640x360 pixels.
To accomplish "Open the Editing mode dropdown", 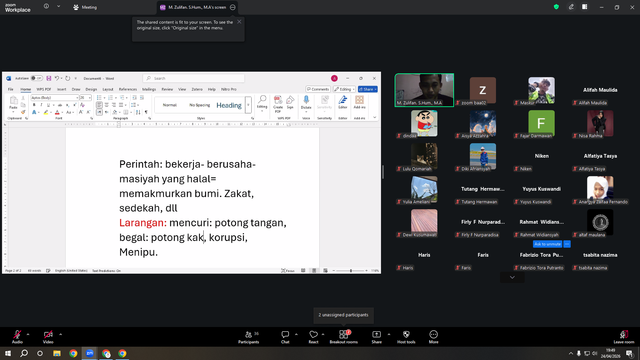I will pyautogui.click(x=344, y=89).
